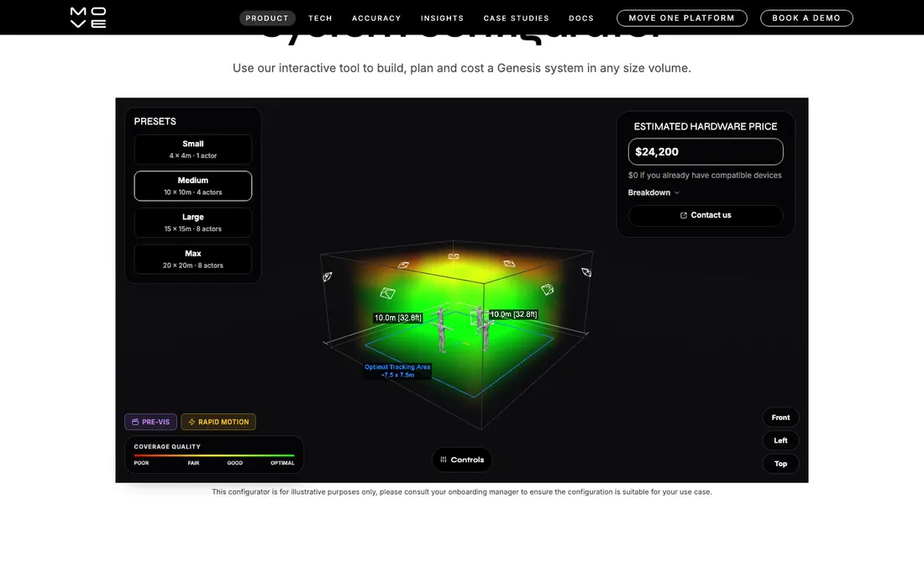Screen dimensions: 924x578
Task: Switch to Front camera view
Action: click(x=780, y=418)
